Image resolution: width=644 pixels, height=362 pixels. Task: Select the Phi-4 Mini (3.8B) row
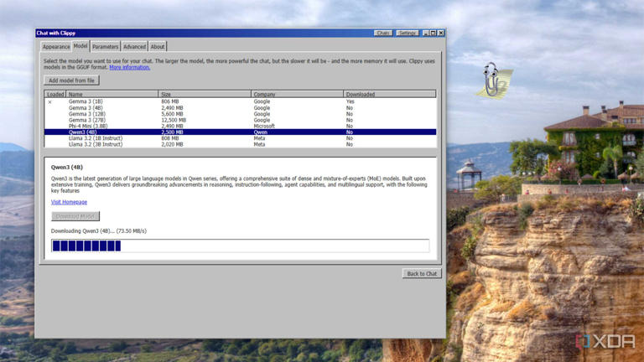[241, 126]
